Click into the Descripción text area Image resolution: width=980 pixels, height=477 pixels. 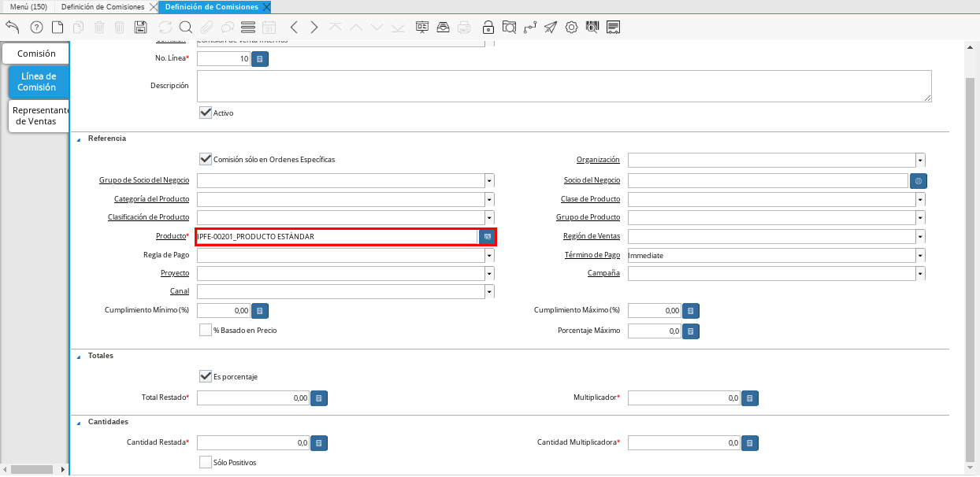[563, 86]
